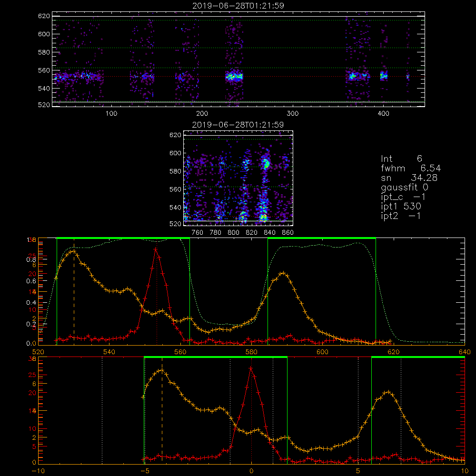Screen dimensions: 476x476
Task: Click the 820 x-axis label of the middle image
Action: [x=252, y=233]
